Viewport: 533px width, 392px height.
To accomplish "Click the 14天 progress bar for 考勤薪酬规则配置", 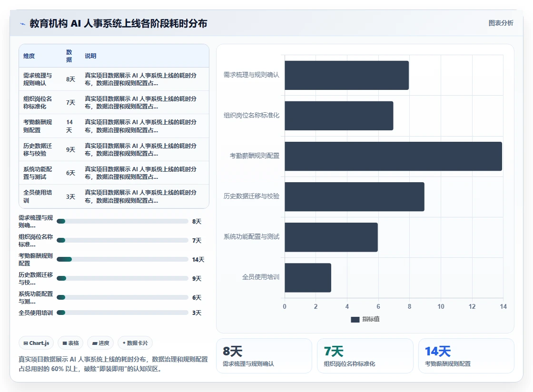I will click(x=122, y=260).
